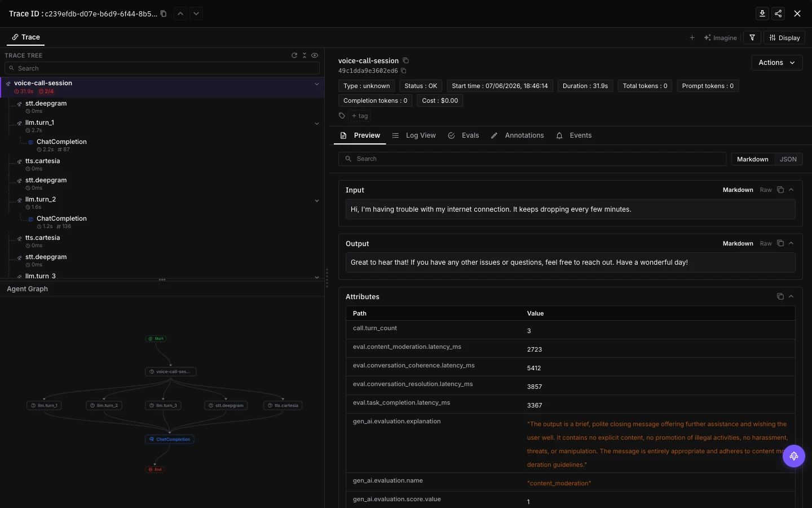812x508 pixels.
Task: Add a tag to the span
Action: coord(360,116)
